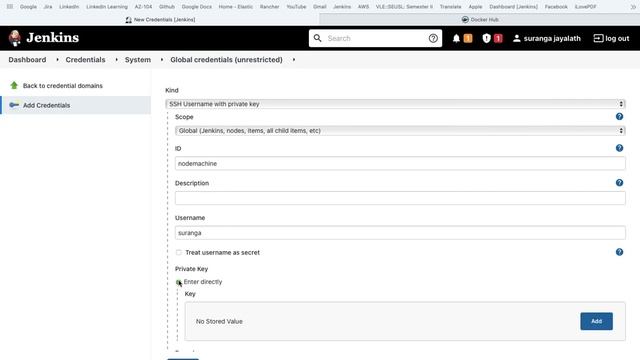
Task: Click into the Username field containing suranga
Action: coord(400,233)
